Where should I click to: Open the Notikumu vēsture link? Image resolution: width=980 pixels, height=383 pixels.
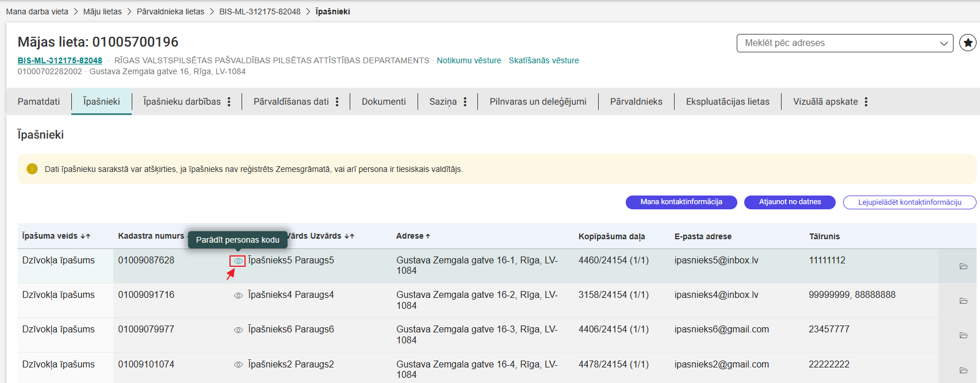469,60
